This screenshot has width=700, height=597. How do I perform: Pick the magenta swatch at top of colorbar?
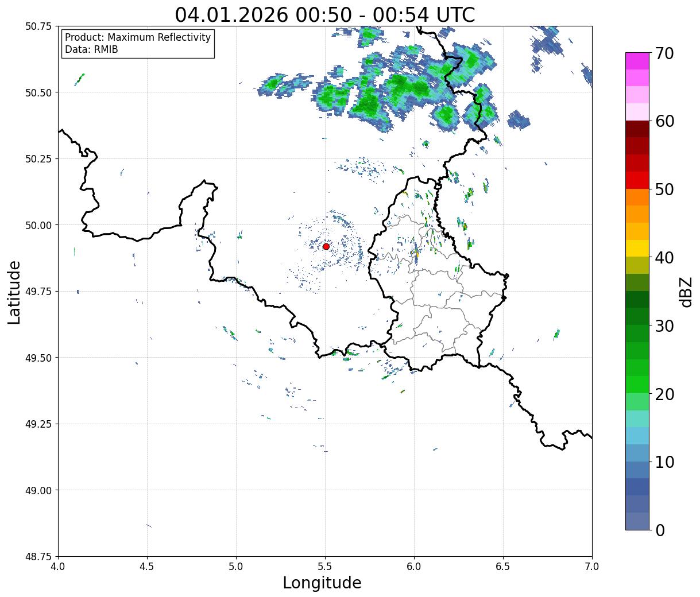click(637, 61)
